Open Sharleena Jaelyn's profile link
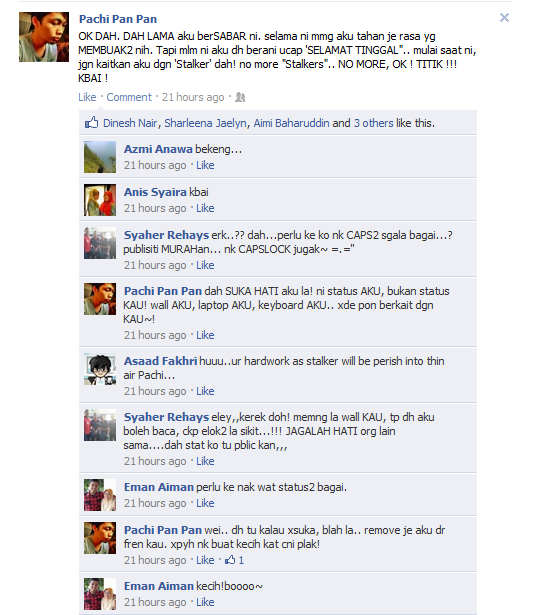 205,123
